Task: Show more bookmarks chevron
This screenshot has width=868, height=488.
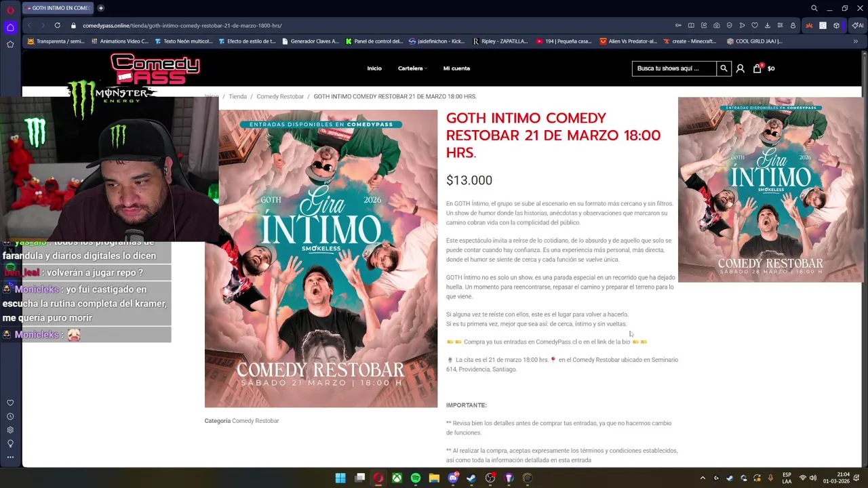Action: [855, 41]
